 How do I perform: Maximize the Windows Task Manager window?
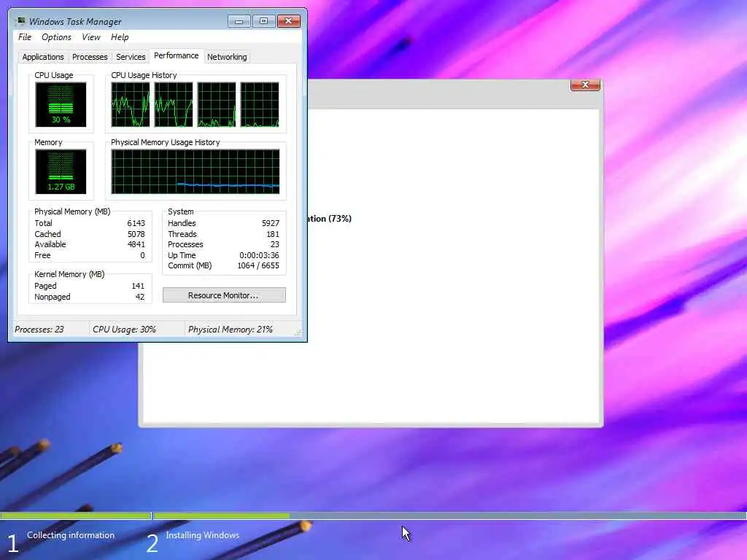tap(263, 21)
